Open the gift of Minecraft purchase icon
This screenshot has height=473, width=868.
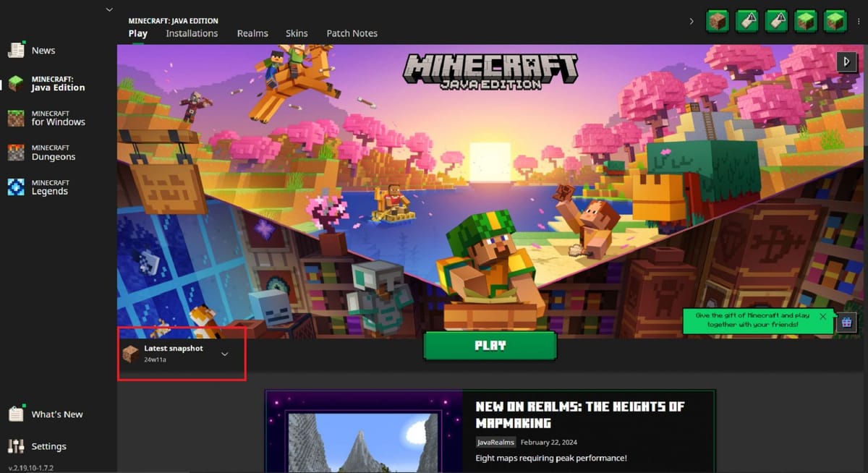pyautogui.click(x=846, y=323)
